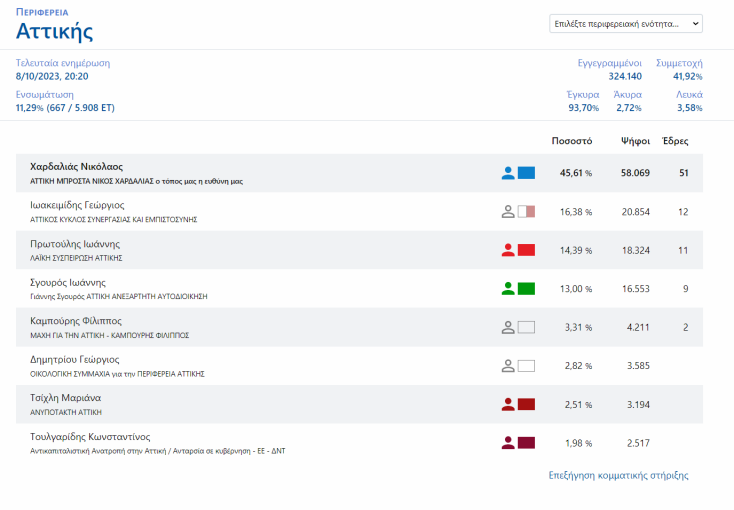
Task: Click the gray person icon beside Καμπούρης Φίλιππος
Action: tap(508, 326)
